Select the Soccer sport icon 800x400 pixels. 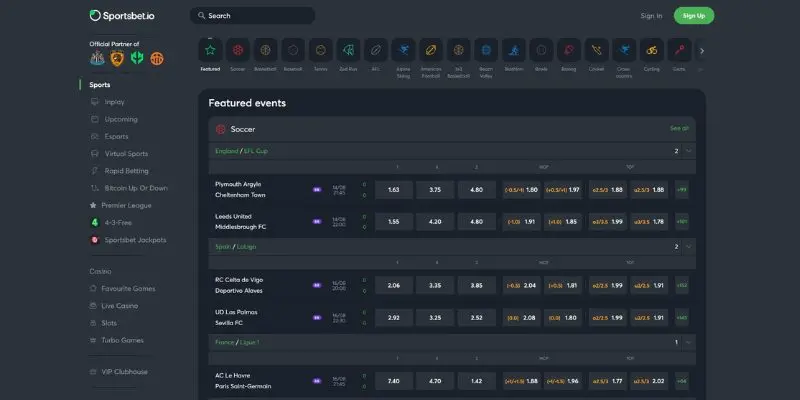coord(238,50)
